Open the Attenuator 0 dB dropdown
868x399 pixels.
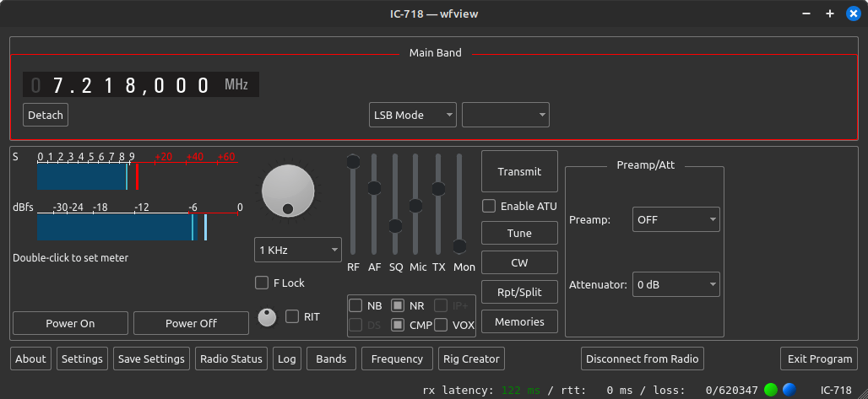(676, 284)
